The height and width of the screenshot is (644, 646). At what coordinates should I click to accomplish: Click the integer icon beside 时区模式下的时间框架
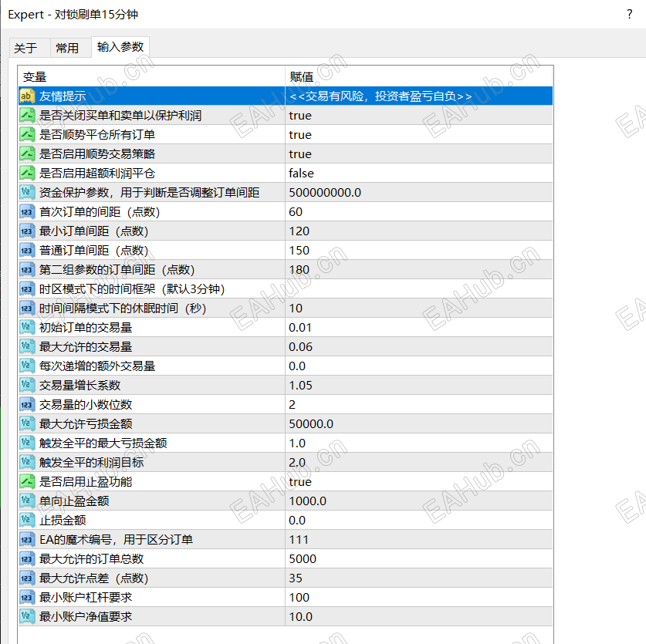(x=27, y=288)
